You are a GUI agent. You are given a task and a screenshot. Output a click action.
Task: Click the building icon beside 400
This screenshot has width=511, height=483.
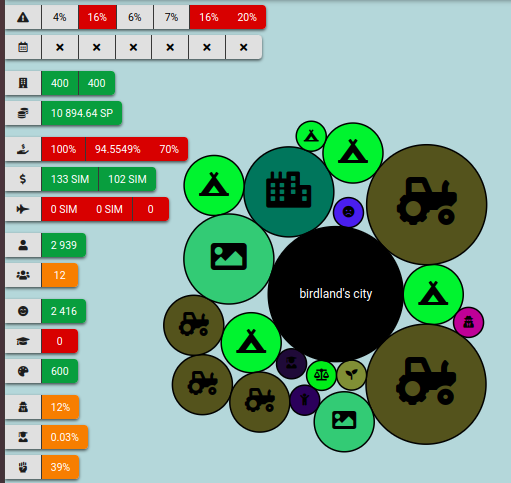click(23, 83)
